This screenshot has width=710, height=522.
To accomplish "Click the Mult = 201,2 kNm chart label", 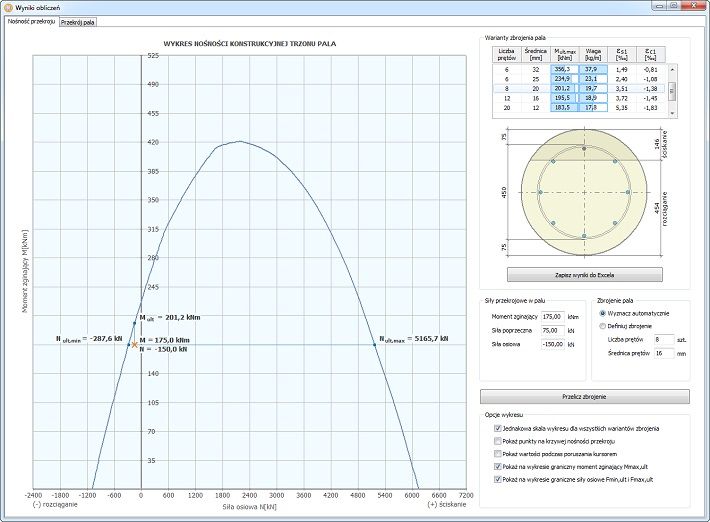I will pos(170,318).
